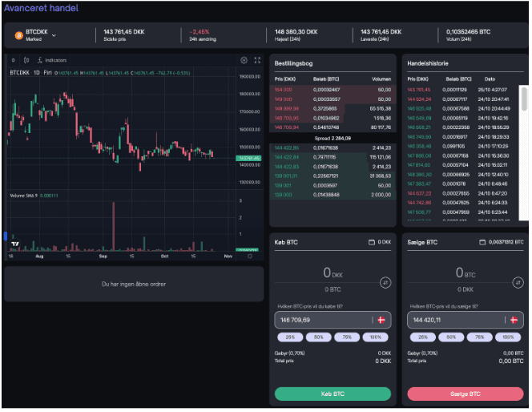Select 25% amount in Køb BTC panel
This screenshot has height=412, width=532.
coord(291,337)
